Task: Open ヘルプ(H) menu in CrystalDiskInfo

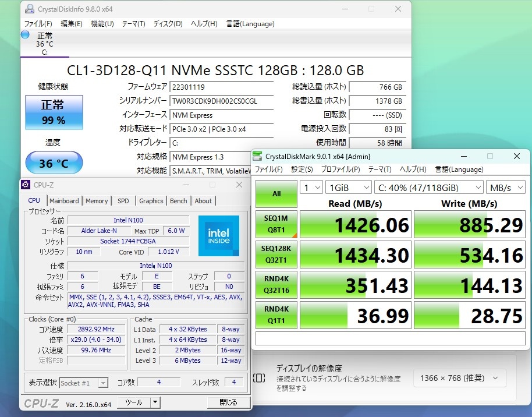Action: click(x=204, y=24)
